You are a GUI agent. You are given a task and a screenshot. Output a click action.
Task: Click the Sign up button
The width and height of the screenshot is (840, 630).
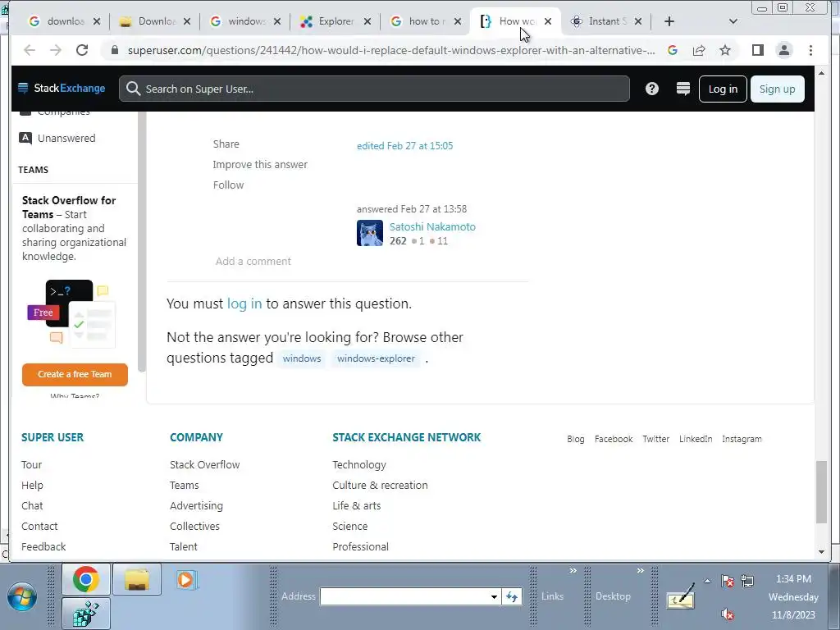point(778,89)
